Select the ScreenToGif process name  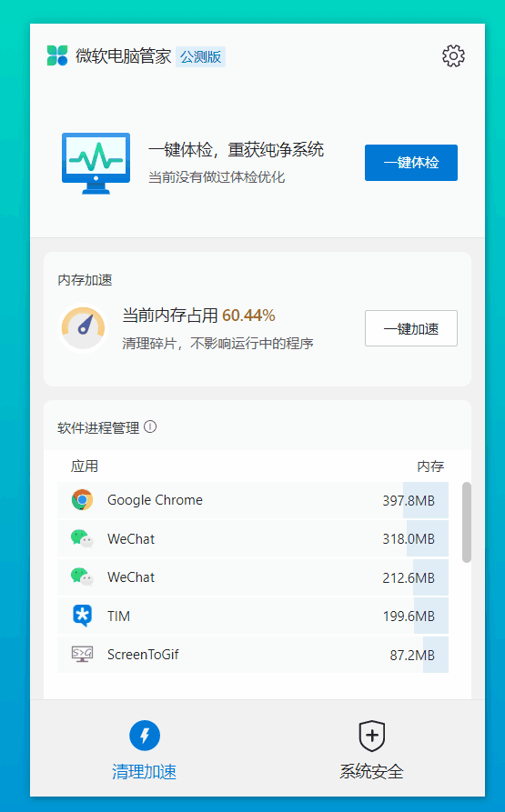pyautogui.click(x=143, y=655)
